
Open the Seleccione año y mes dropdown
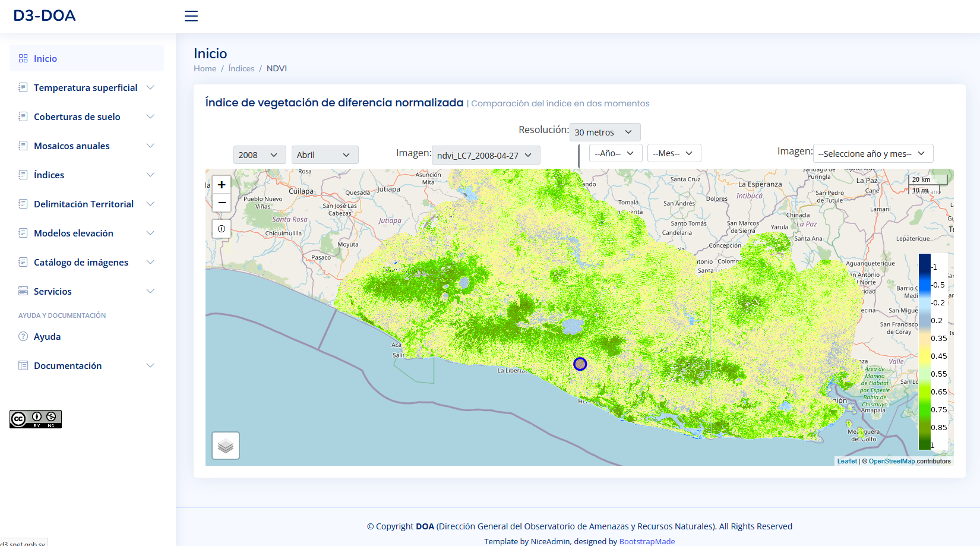click(873, 153)
